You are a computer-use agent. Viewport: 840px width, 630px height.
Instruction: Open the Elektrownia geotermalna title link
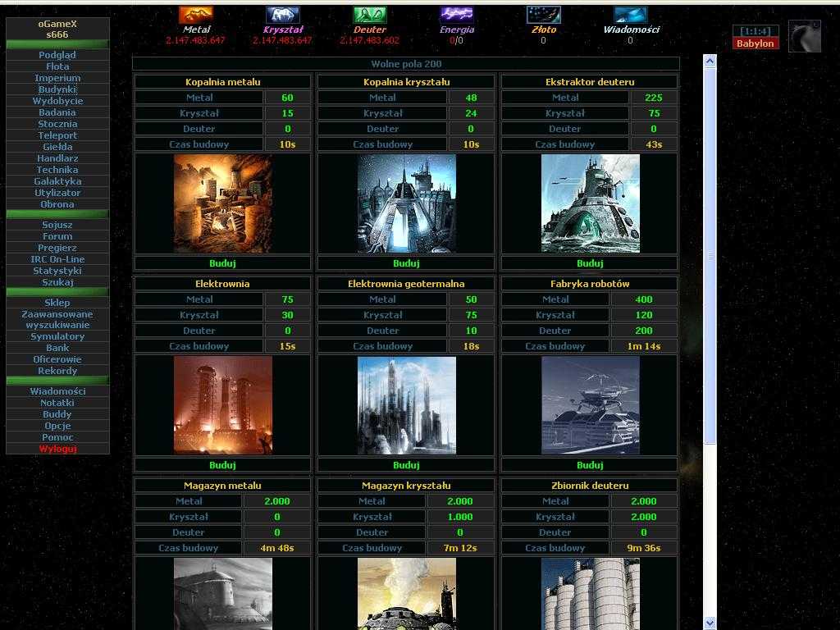[406, 284]
